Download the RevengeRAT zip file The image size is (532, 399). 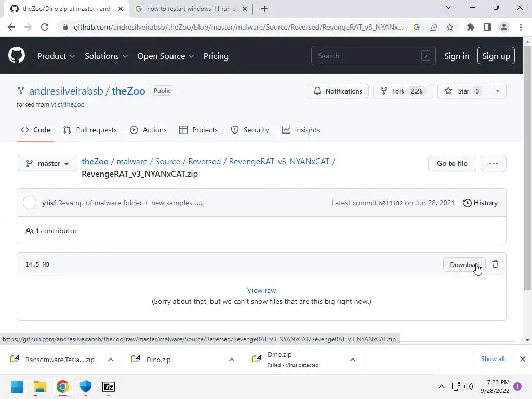click(464, 264)
